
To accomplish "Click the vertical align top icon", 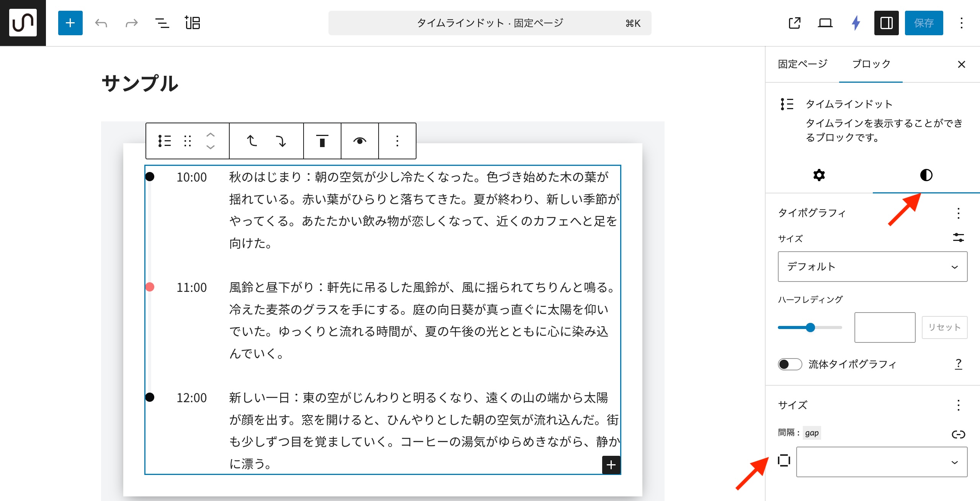I will [322, 141].
